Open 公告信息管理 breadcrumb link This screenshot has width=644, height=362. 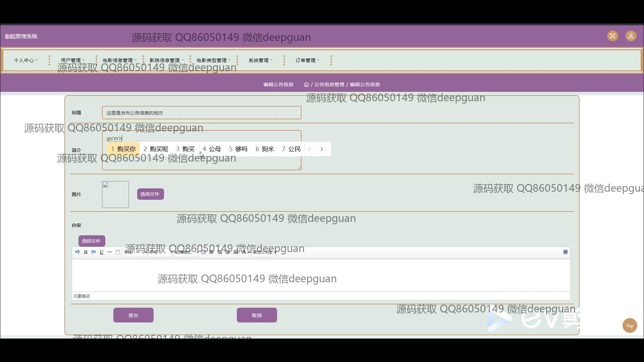(x=329, y=84)
